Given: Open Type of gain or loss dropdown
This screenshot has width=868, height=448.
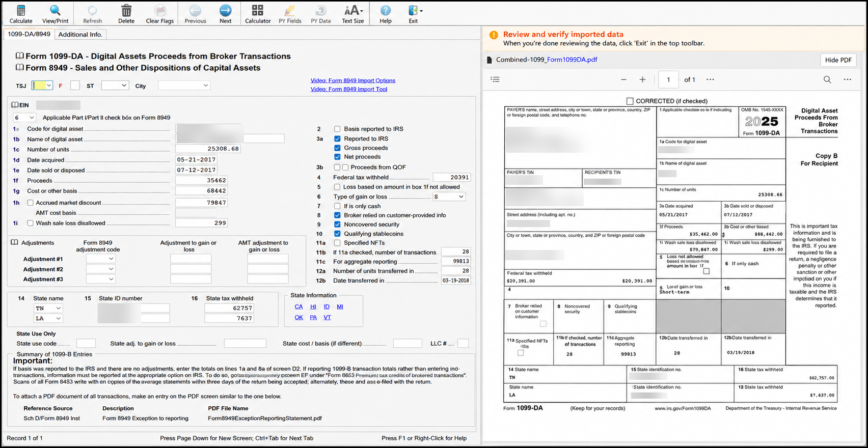Looking at the screenshot, I should tap(449, 197).
